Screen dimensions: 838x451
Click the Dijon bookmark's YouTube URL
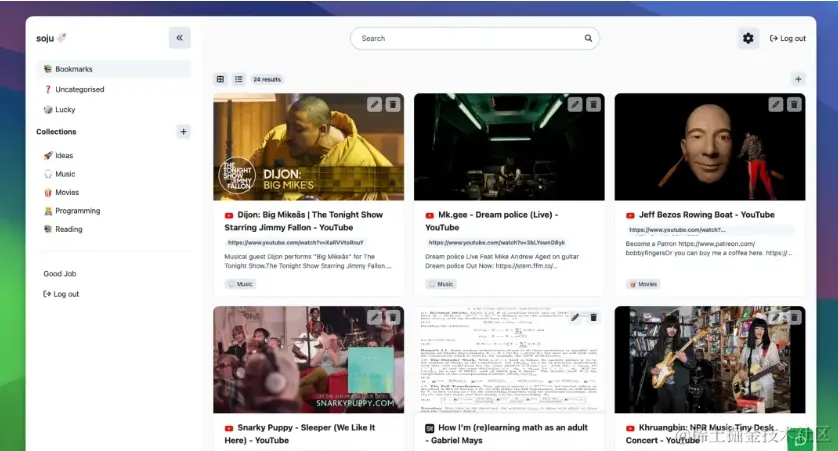coord(296,243)
